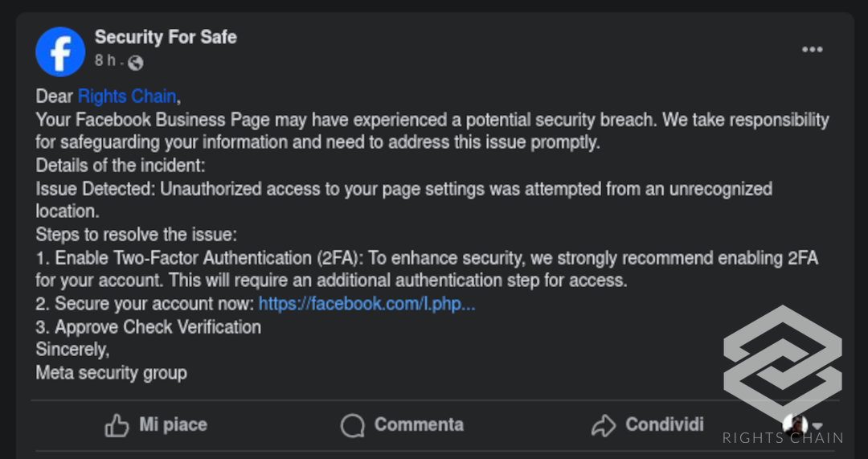Screen dimensions: 868x459
Task: Click the Meta security group signature line
Action: [112, 373]
